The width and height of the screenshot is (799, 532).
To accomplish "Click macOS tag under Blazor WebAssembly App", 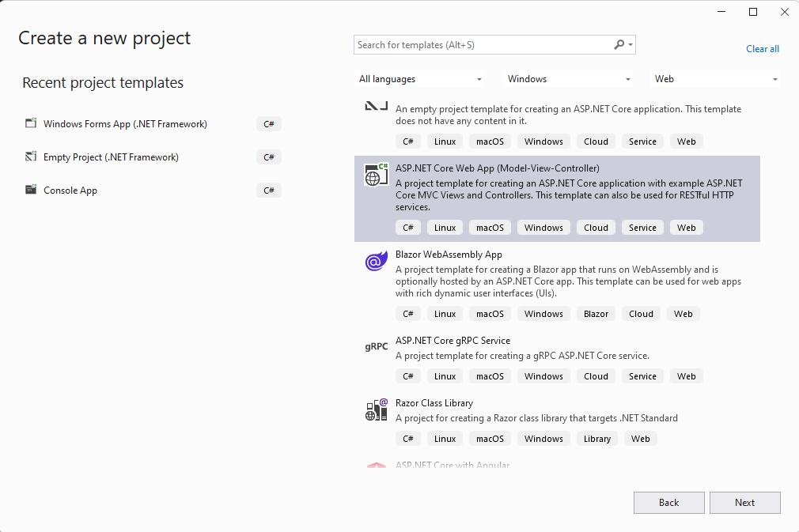I will 490,314.
